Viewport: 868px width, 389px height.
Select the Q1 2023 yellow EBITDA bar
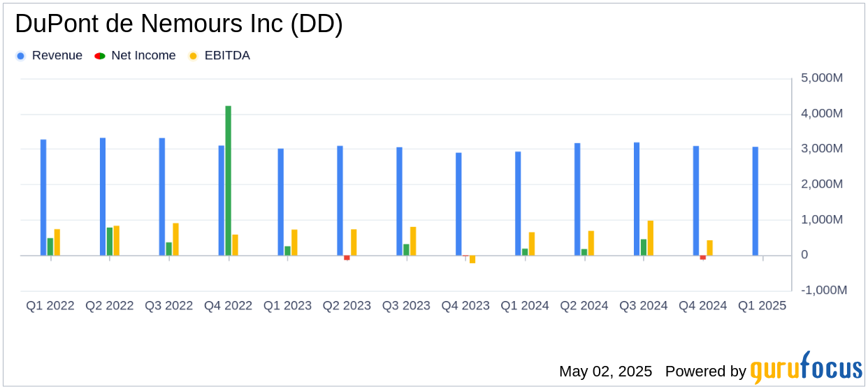(294, 243)
